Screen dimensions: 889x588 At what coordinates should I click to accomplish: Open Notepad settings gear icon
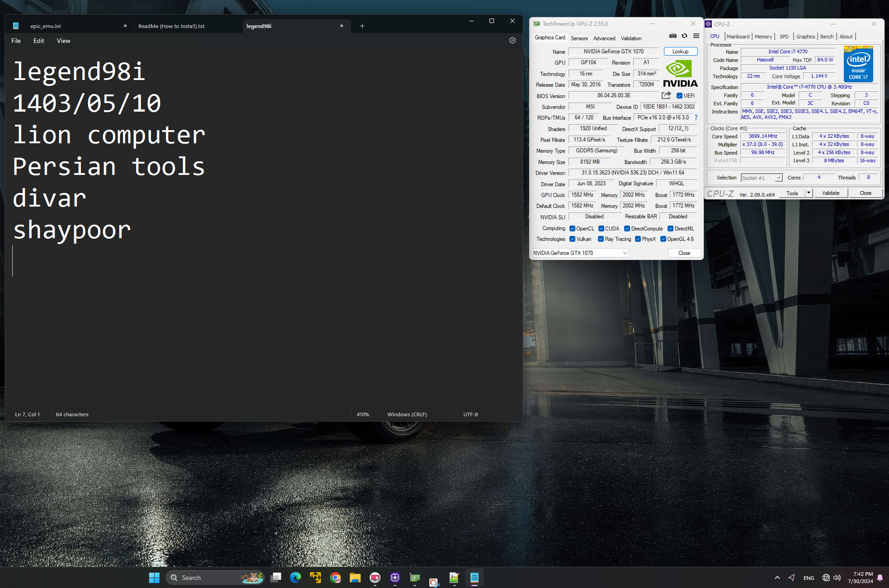[512, 41]
